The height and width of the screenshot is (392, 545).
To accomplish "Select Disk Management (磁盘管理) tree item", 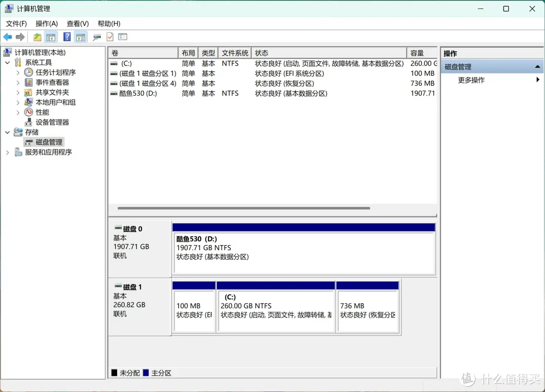I will [49, 142].
